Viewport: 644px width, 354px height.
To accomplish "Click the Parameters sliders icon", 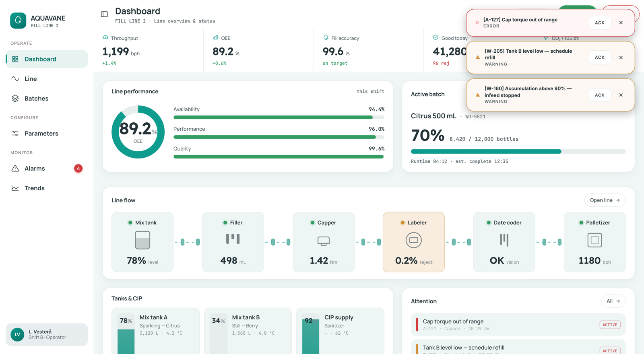I will [x=15, y=134].
